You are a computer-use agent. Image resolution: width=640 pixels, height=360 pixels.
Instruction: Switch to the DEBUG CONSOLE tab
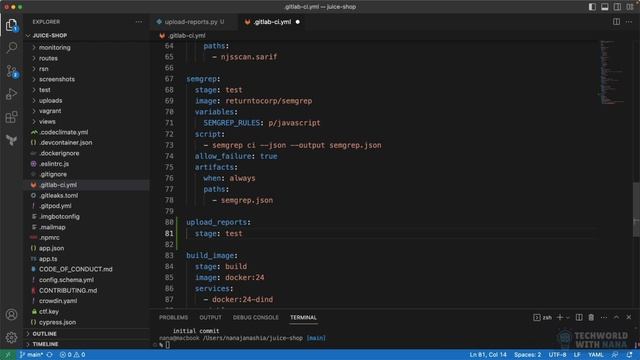coord(256,318)
